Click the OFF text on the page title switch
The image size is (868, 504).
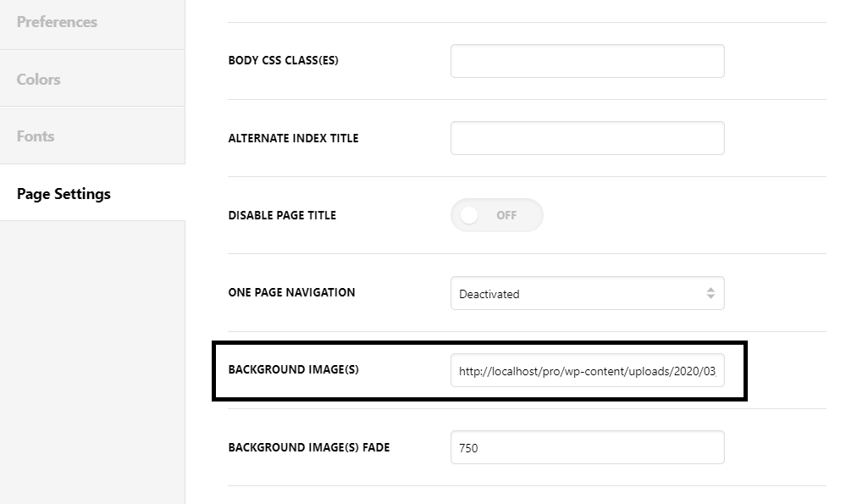[506, 215]
